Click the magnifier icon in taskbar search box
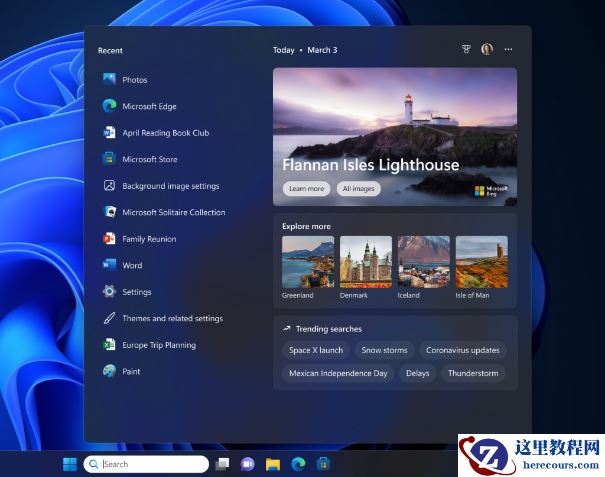Image resolution: width=605 pixels, height=477 pixels. click(93, 464)
